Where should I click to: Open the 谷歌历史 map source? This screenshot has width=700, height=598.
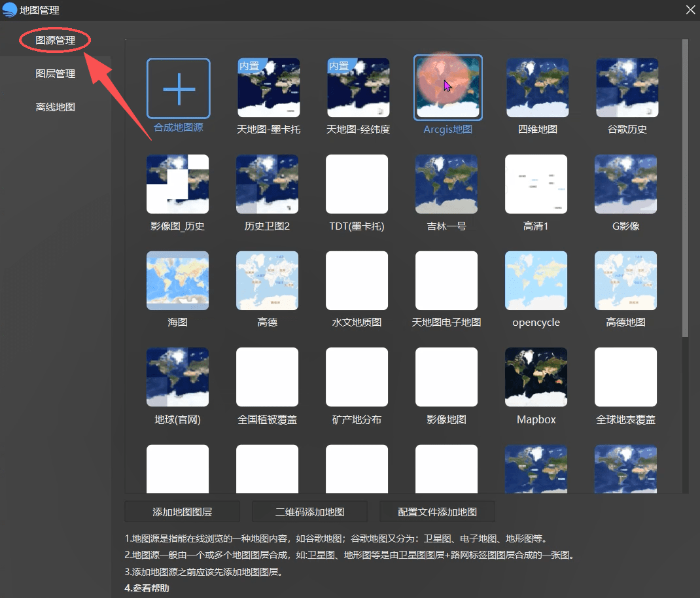tap(627, 88)
